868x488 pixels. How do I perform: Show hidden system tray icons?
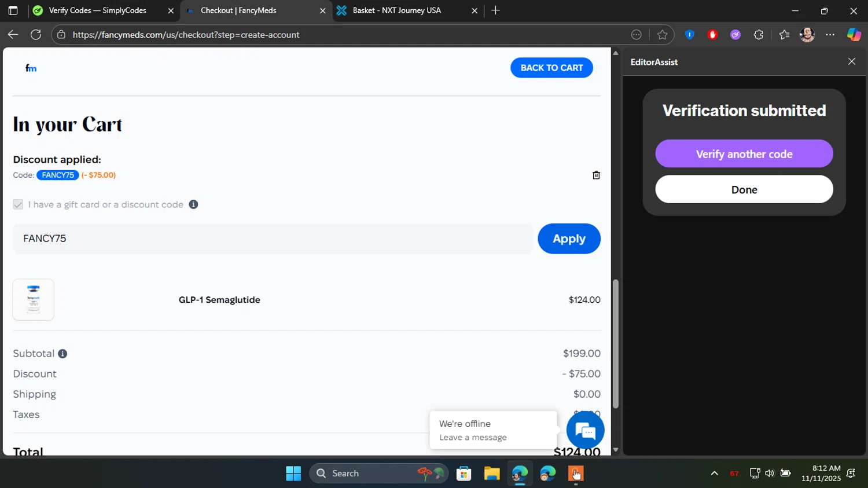coord(715,474)
